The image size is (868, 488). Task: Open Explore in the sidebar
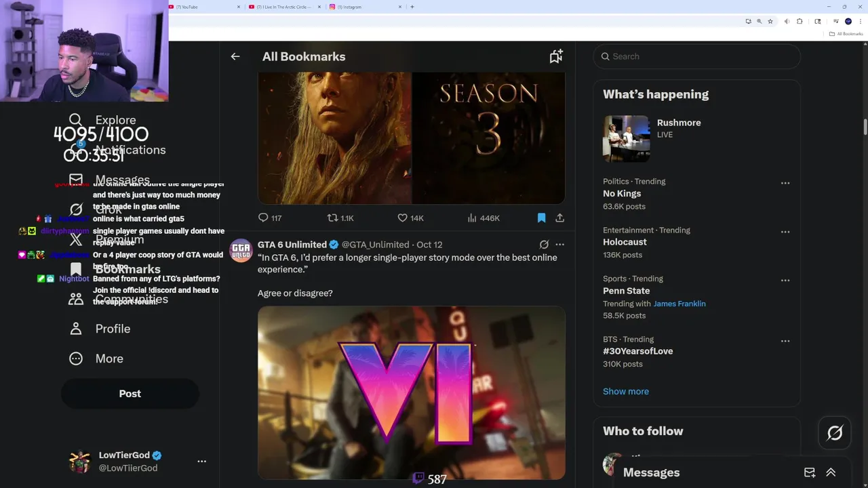(x=103, y=120)
